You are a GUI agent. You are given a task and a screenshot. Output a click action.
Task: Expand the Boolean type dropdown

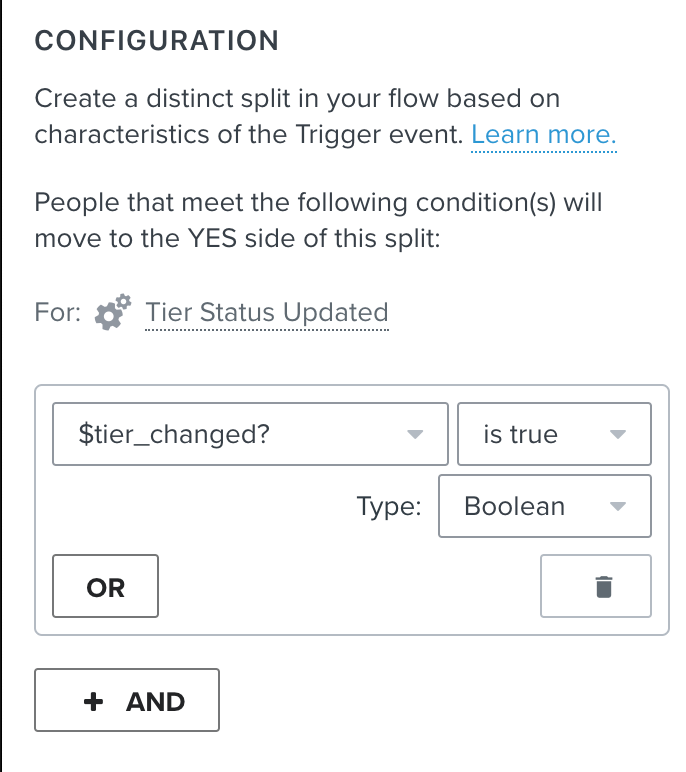545,506
